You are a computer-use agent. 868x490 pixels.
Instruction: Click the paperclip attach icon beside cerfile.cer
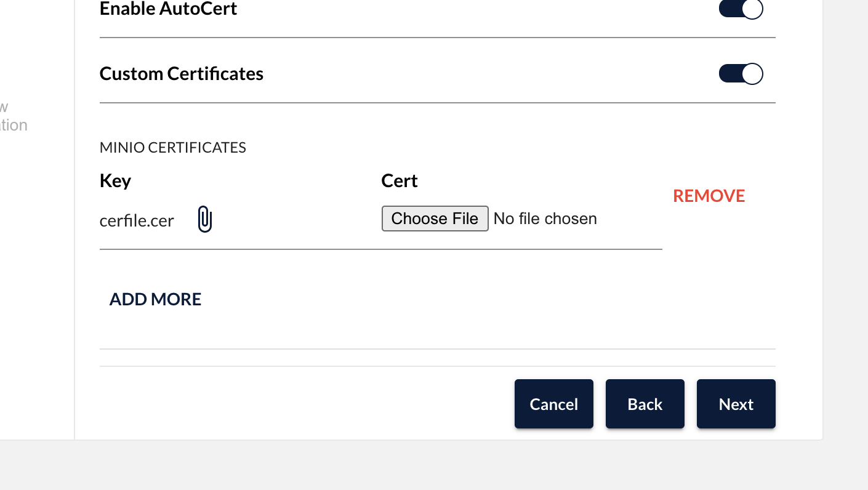click(205, 219)
